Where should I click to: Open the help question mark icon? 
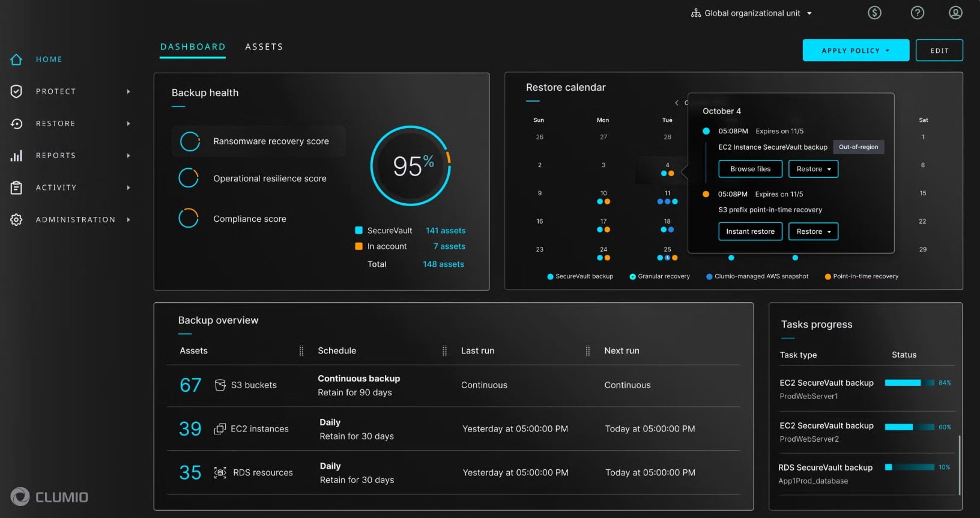coord(917,13)
